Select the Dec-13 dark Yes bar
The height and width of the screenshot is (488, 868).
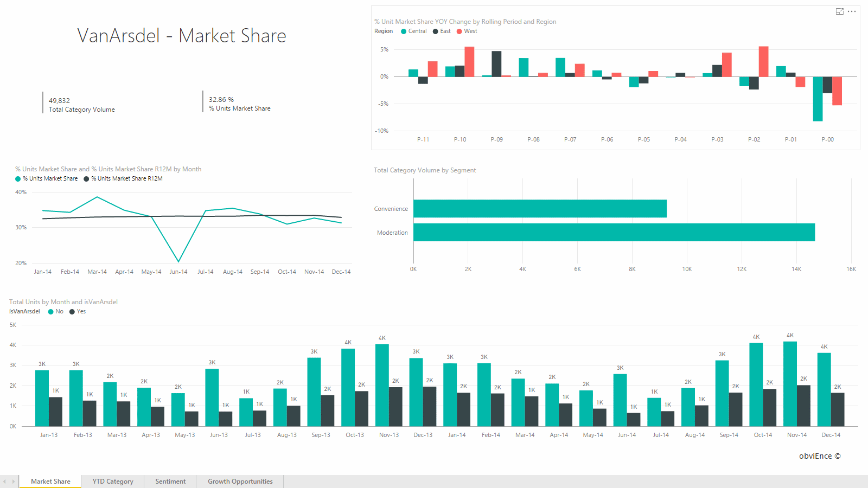click(x=430, y=406)
